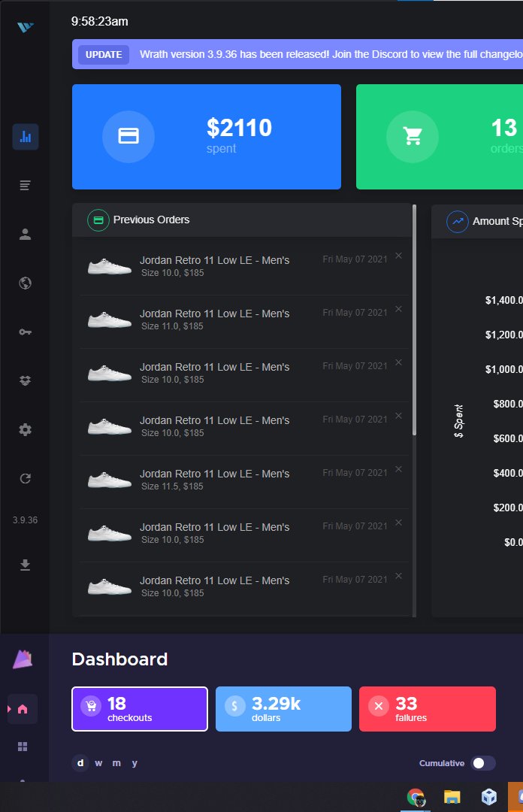Image resolution: width=523 pixels, height=812 pixels.
Task: Open the key icon in Wrath sidebar
Action: pos(25,332)
